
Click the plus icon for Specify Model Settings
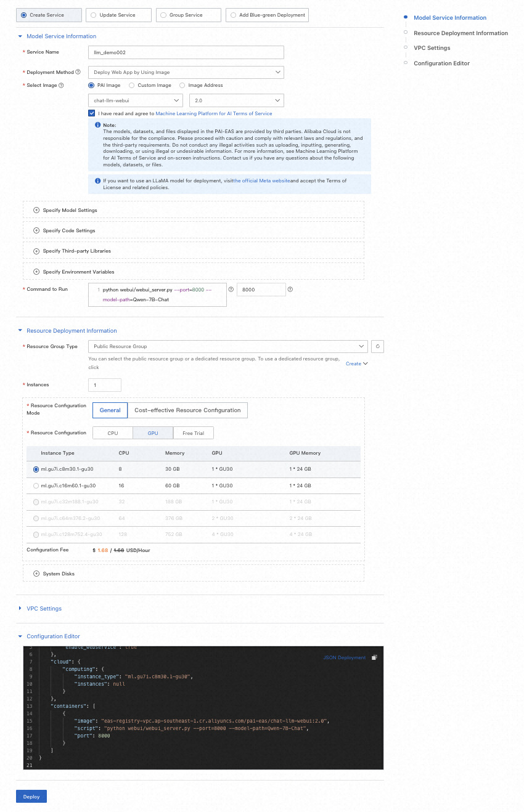[x=36, y=210]
